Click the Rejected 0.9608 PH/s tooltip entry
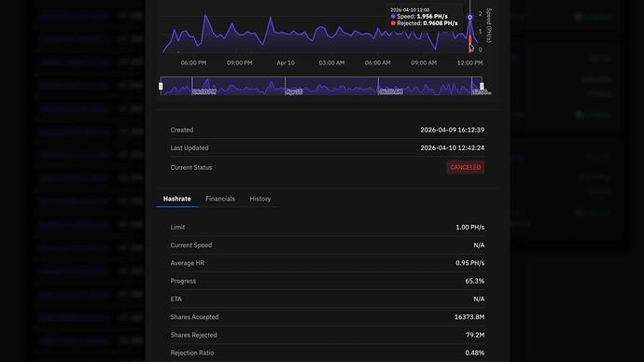 (x=424, y=23)
